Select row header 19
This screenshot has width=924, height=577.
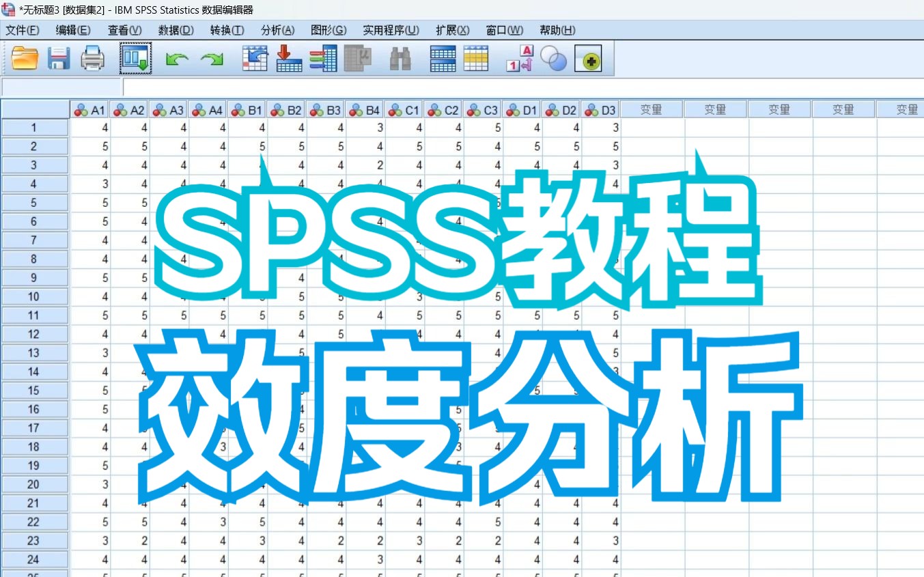pos(35,466)
